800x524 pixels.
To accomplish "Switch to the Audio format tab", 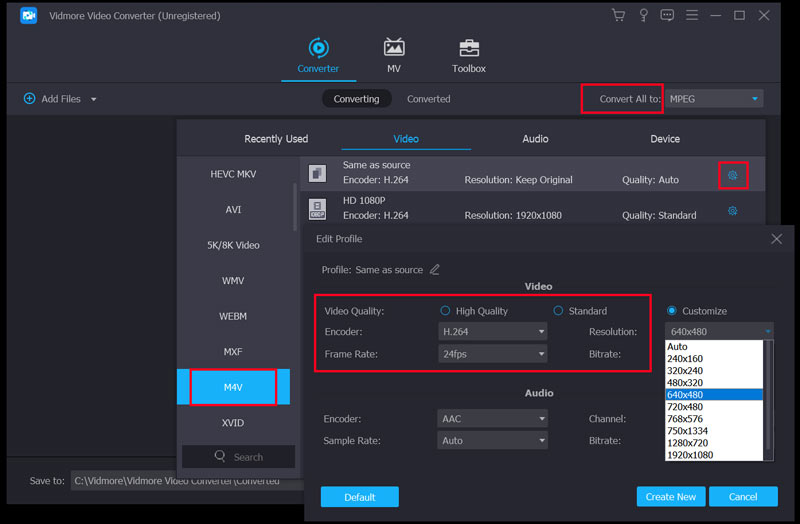I will [535, 139].
